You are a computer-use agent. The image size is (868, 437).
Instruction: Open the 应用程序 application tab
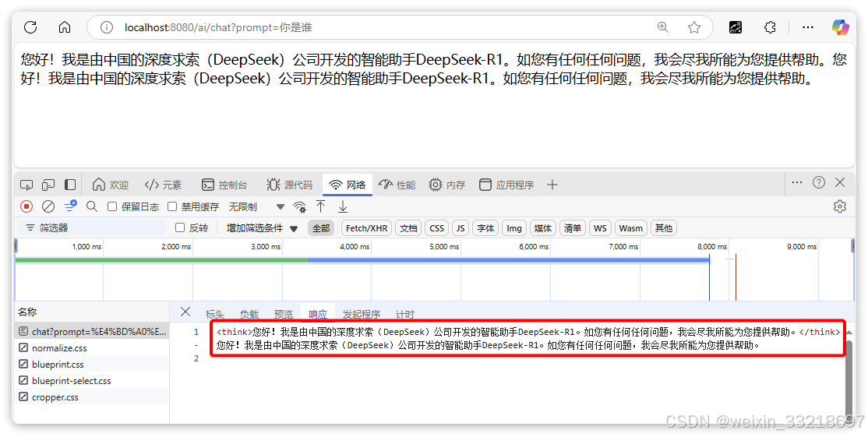[x=506, y=185]
